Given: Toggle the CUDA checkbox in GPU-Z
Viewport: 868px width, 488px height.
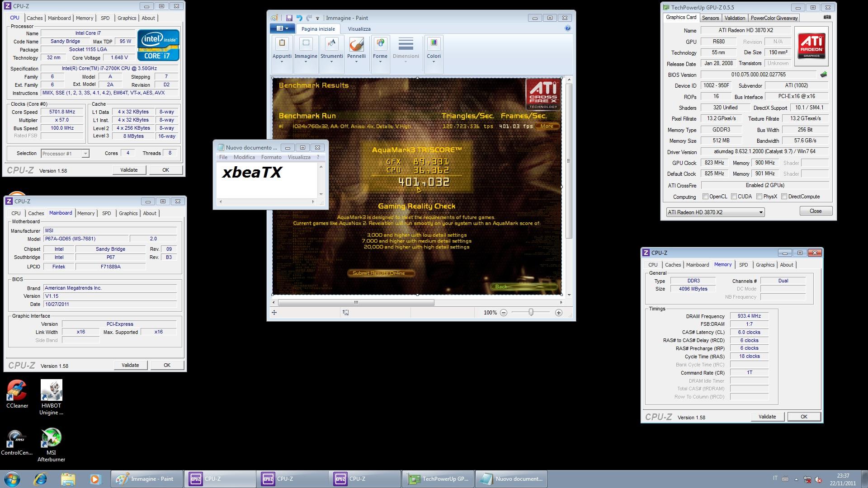Looking at the screenshot, I should pyautogui.click(x=734, y=197).
